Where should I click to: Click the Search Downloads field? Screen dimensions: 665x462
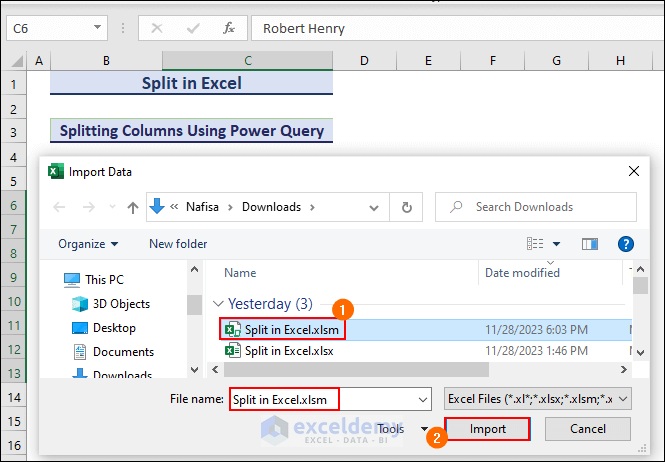[x=536, y=207]
